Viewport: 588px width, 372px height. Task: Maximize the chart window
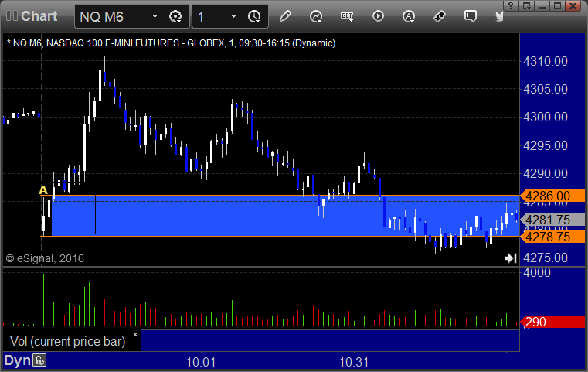pos(558,5)
